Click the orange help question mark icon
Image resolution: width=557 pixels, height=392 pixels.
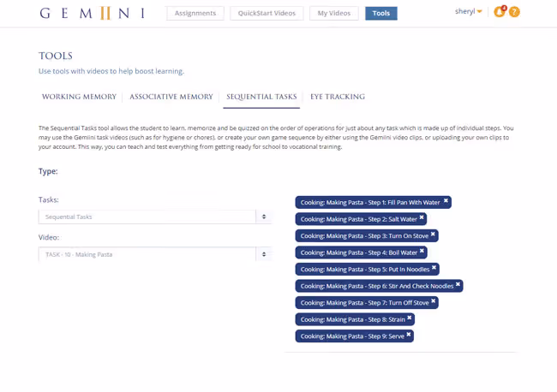(514, 12)
